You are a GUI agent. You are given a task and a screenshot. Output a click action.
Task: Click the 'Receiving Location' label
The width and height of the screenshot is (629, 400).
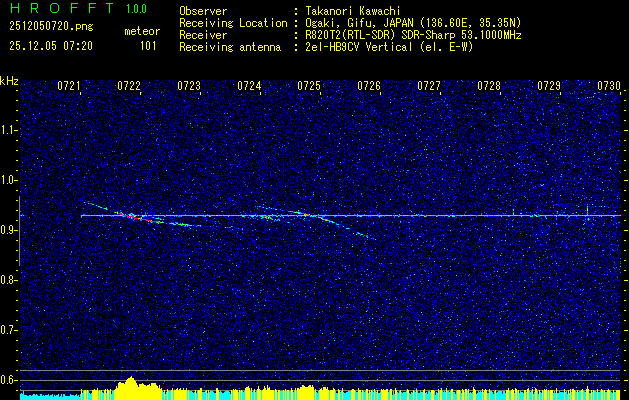click(233, 23)
